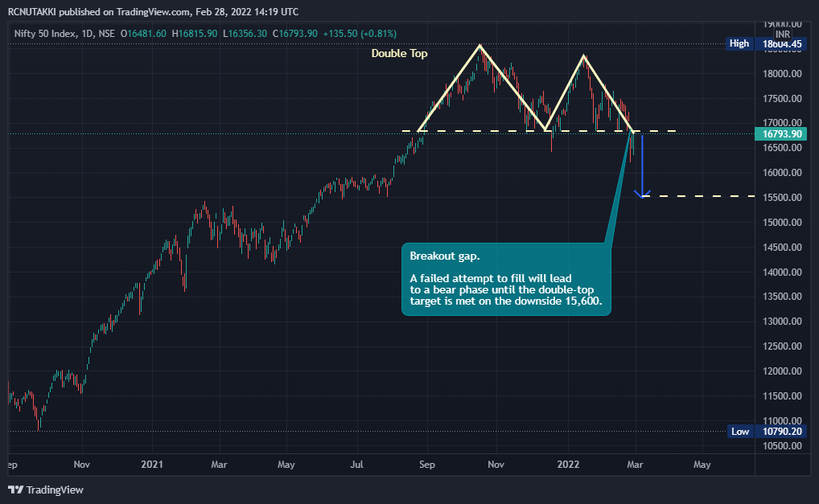Click the blue downward target arrow
819x504 pixels.
(642, 166)
